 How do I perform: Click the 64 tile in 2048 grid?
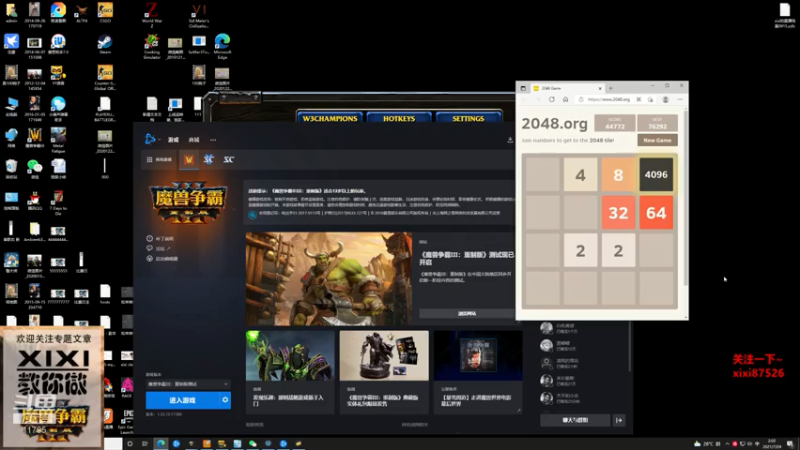click(656, 212)
